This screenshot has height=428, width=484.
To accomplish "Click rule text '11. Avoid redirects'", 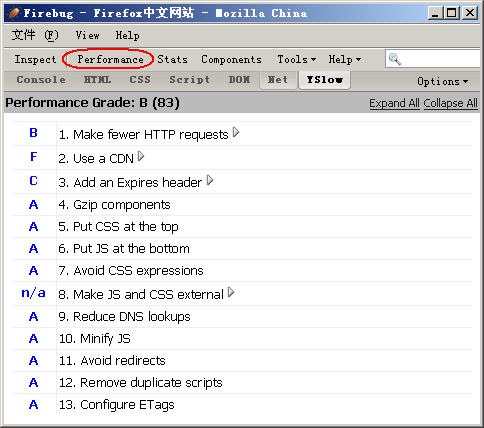I will click(112, 361).
